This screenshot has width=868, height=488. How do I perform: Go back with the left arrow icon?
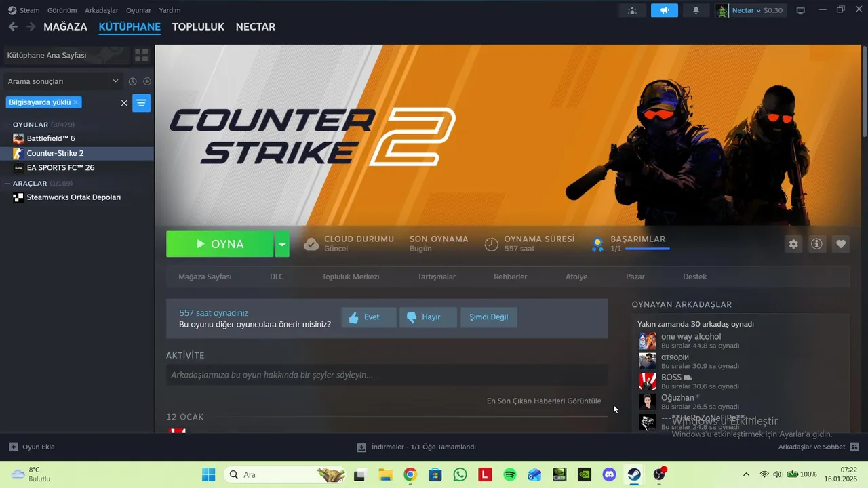[x=13, y=27]
